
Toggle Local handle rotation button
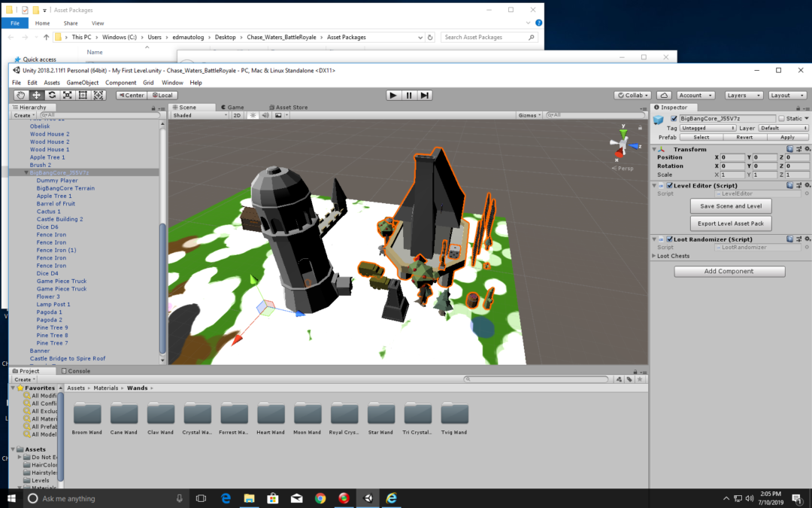pos(162,96)
